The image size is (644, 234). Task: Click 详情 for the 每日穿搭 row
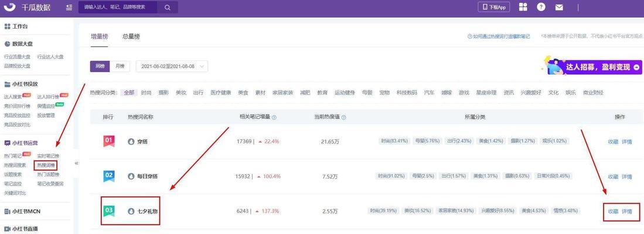point(627,177)
